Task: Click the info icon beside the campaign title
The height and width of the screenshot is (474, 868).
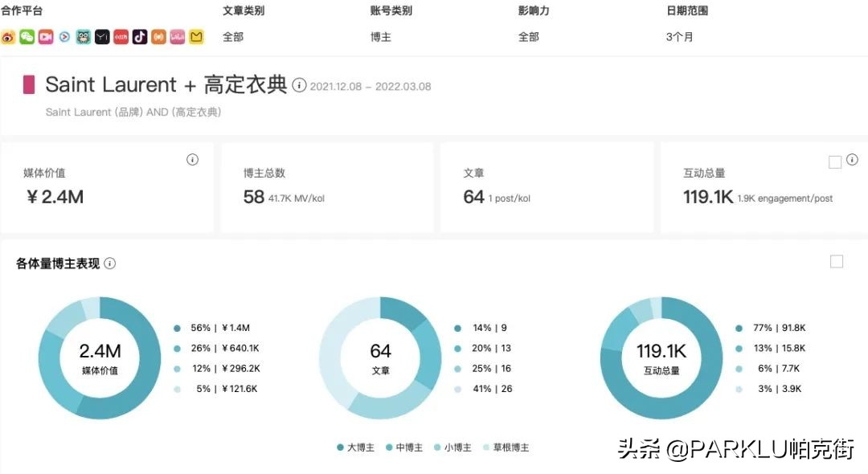Action: [x=298, y=86]
